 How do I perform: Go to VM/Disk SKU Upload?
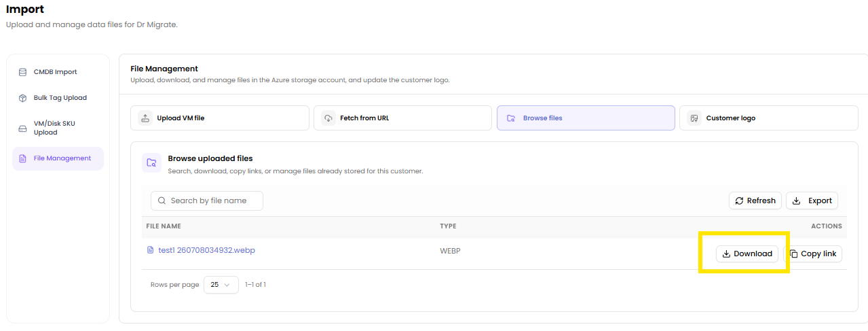(x=58, y=128)
